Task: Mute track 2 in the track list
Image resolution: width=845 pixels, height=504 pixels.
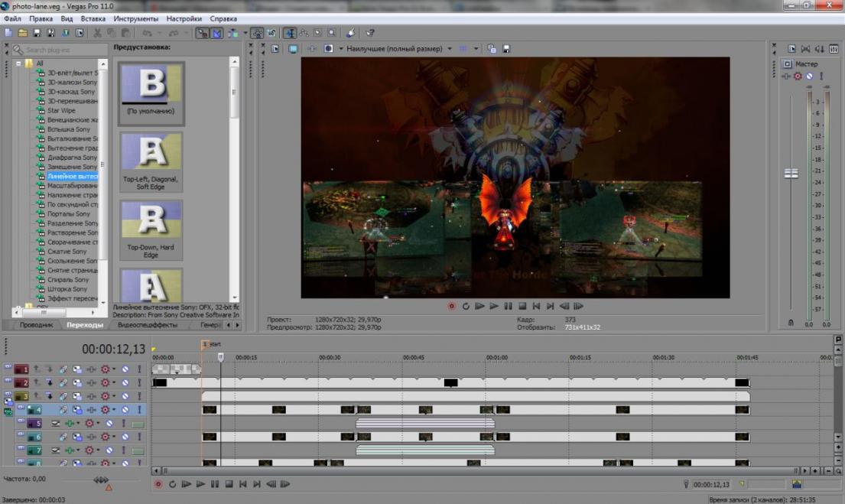Action: (x=125, y=382)
